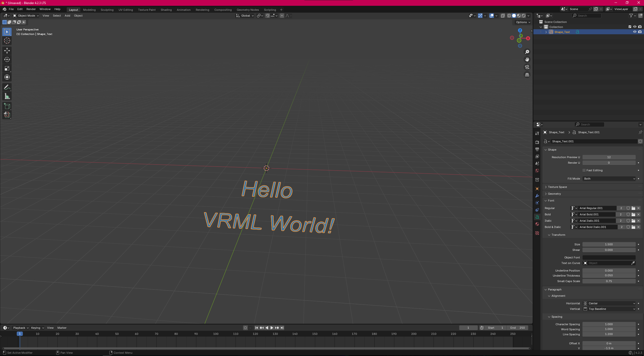Open the Material properties tab
The height and width of the screenshot is (356, 644).
pyautogui.click(x=537, y=224)
